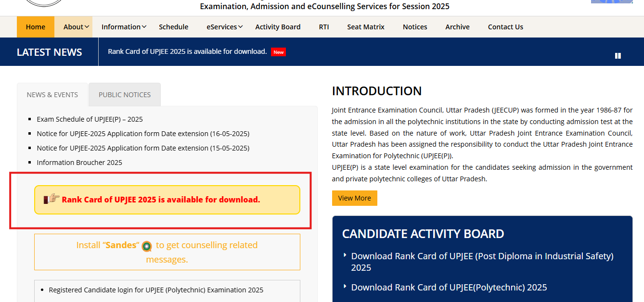Switch to the Public Notices tab
This screenshot has width=644, height=302.
[x=125, y=95]
